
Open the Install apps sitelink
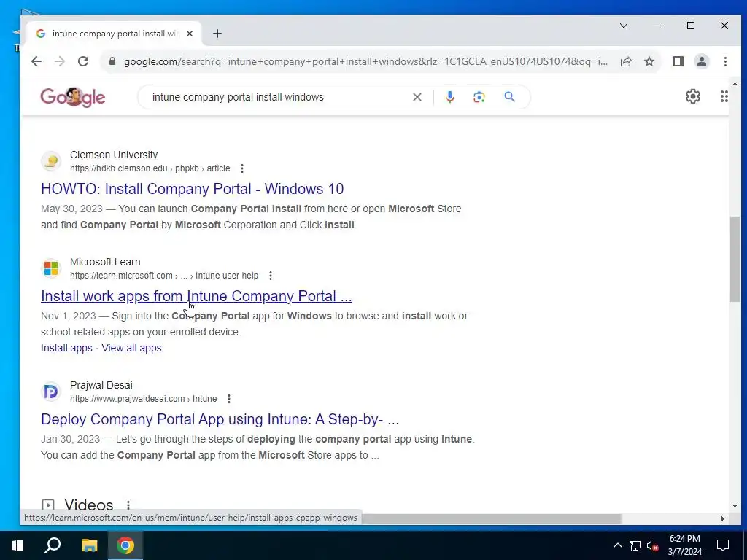(66, 348)
